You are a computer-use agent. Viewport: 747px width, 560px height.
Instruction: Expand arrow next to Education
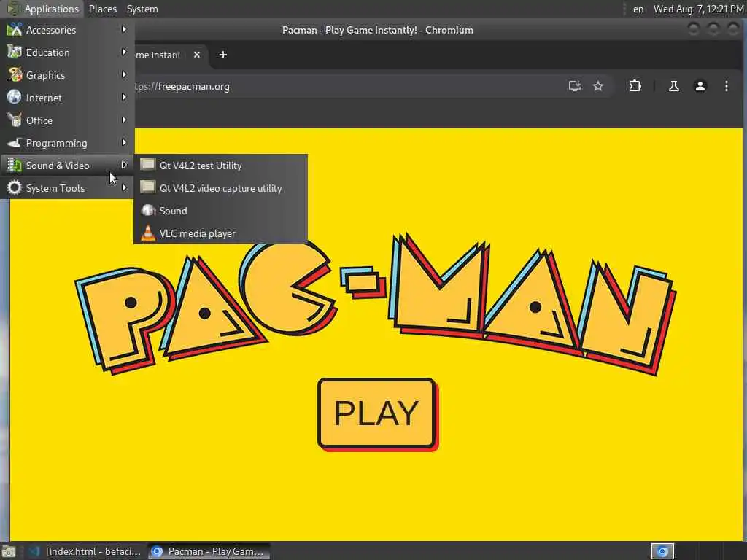(x=124, y=52)
